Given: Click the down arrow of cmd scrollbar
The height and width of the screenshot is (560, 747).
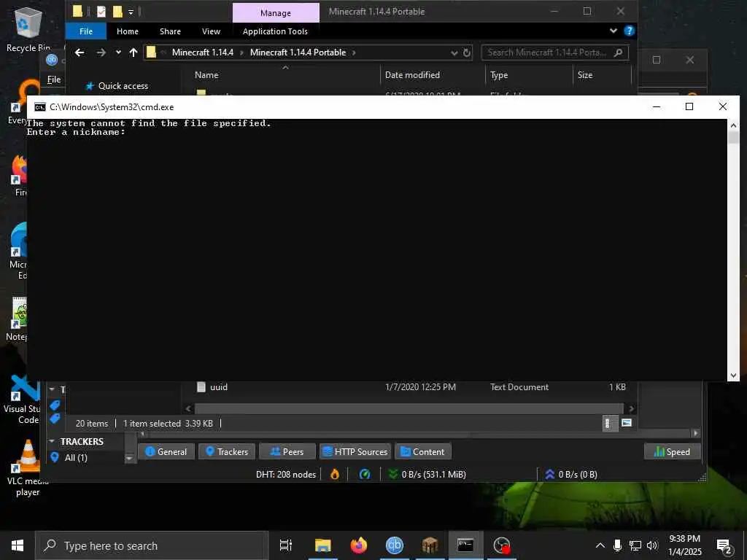Looking at the screenshot, I should click(733, 376).
